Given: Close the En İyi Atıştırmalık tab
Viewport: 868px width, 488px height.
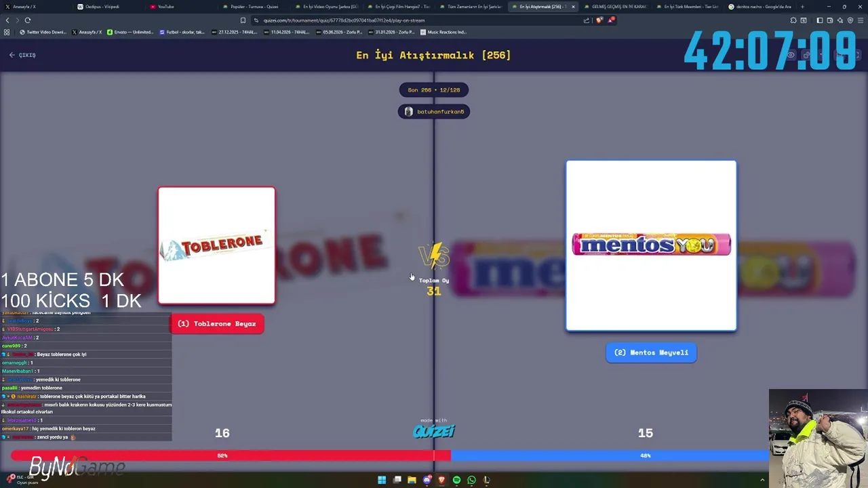Looking at the screenshot, I should click(573, 7).
